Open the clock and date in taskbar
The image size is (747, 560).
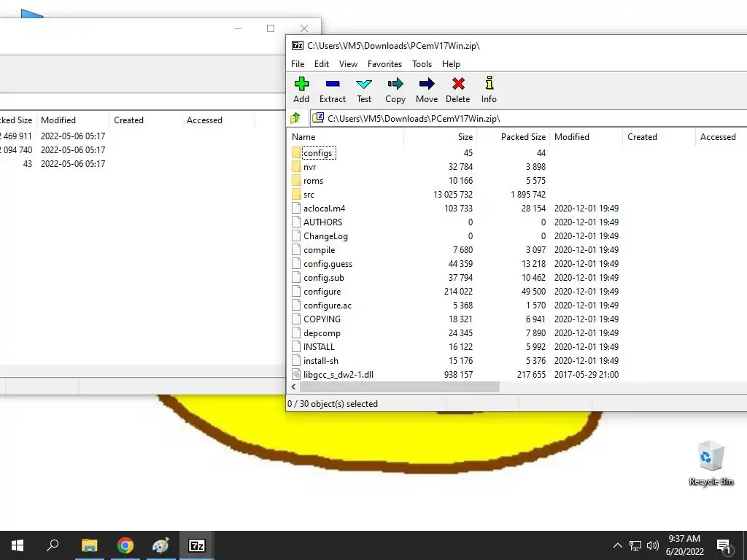coord(684,545)
